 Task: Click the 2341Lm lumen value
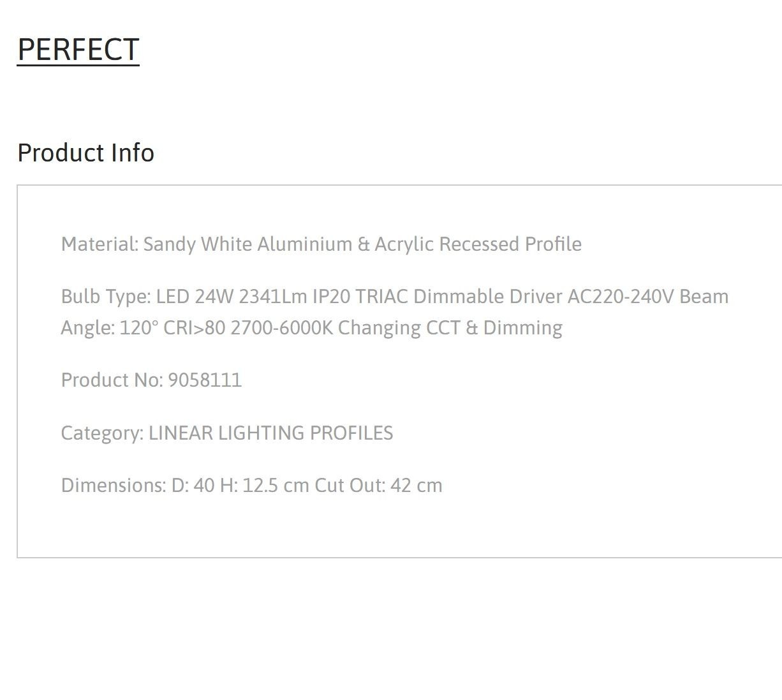point(273,296)
